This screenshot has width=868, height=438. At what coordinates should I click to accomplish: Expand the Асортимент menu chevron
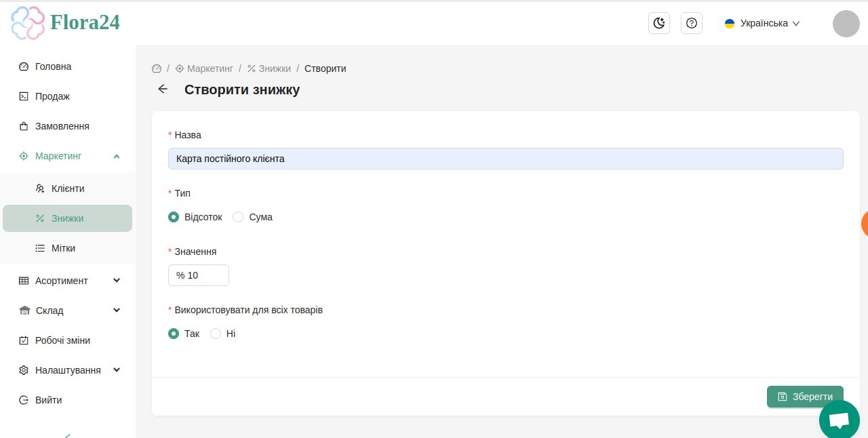point(117,281)
